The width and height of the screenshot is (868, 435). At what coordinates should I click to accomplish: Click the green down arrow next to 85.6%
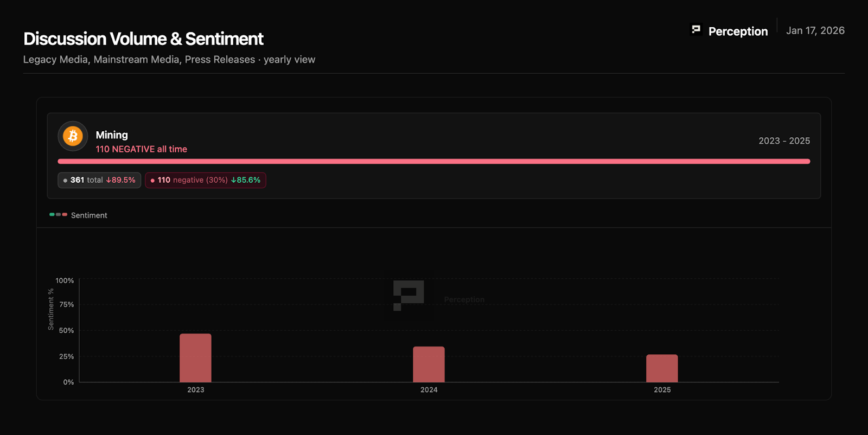tap(234, 180)
